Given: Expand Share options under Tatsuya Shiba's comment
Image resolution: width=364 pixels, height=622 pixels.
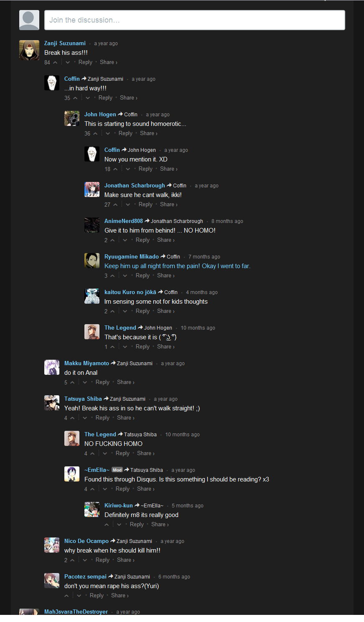Looking at the screenshot, I should coord(126,418).
